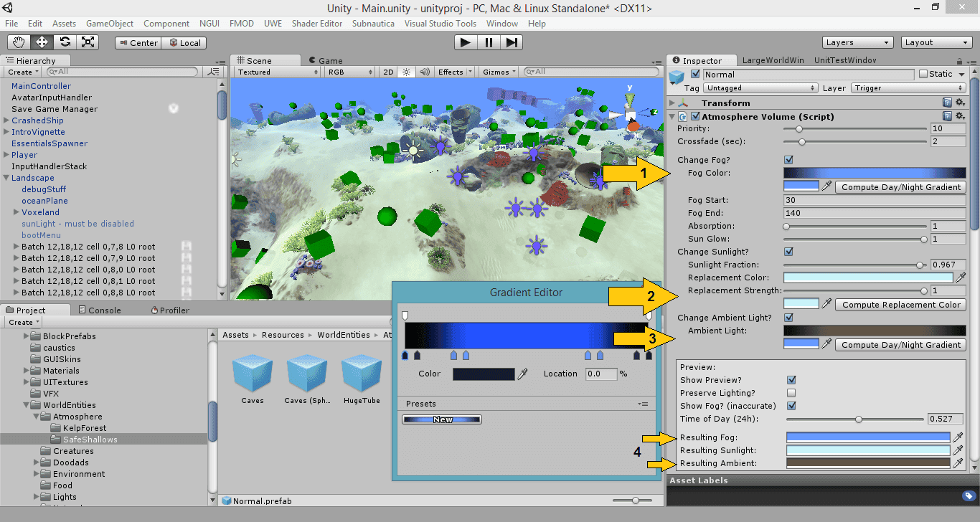Click the Pause button
This screenshot has width=980, height=522.
489,42
